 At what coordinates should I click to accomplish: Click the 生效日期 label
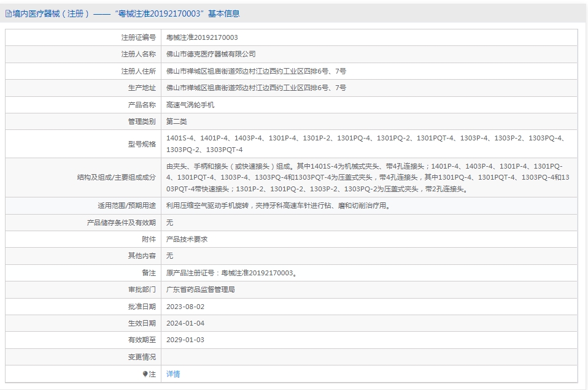click(142, 323)
